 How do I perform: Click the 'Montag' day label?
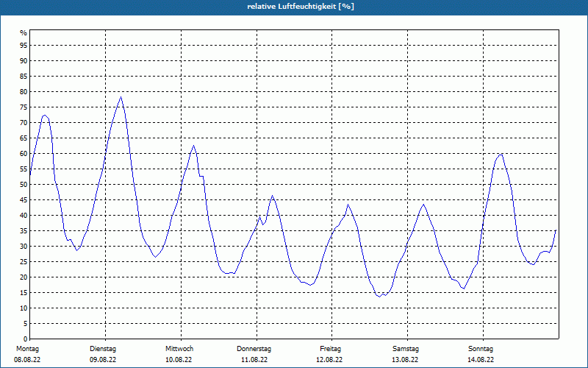(x=27, y=349)
